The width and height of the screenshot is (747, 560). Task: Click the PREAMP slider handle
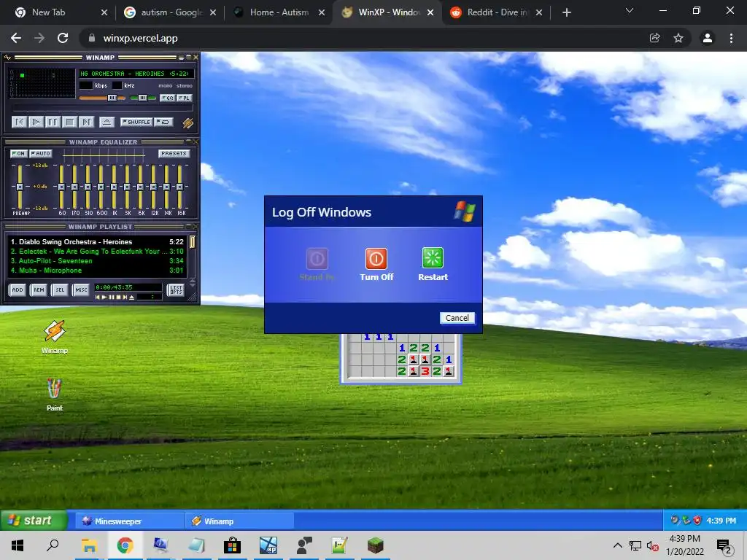pyautogui.click(x=20, y=187)
